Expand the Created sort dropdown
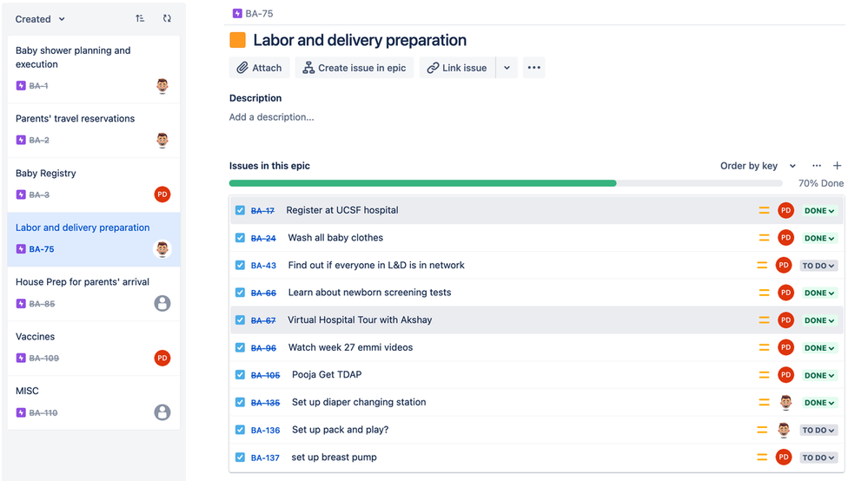Viewport: 868px width, 481px height. (40, 19)
